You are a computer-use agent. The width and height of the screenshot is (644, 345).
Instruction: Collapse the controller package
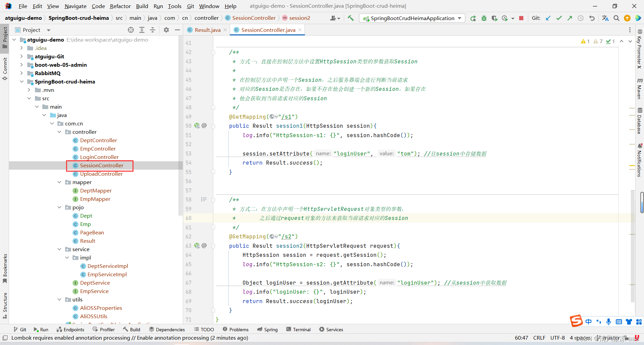coord(59,132)
